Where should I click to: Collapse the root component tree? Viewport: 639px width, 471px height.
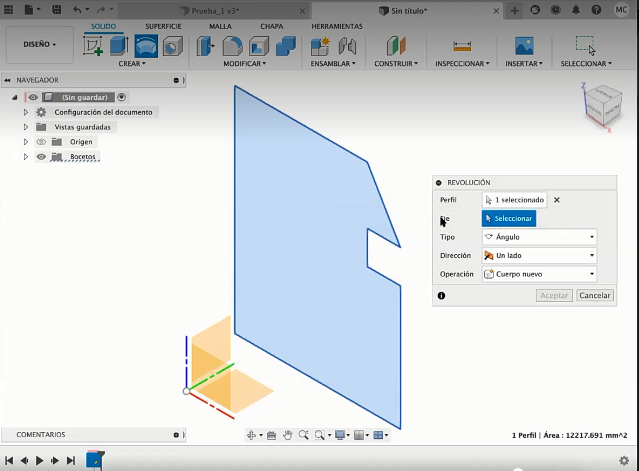click(x=15, y=97)
